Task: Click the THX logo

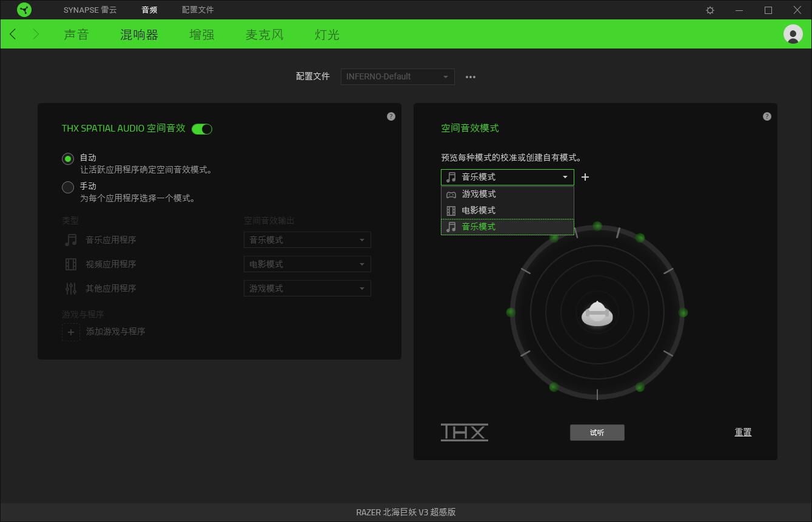Action: (x=465, y=432)
